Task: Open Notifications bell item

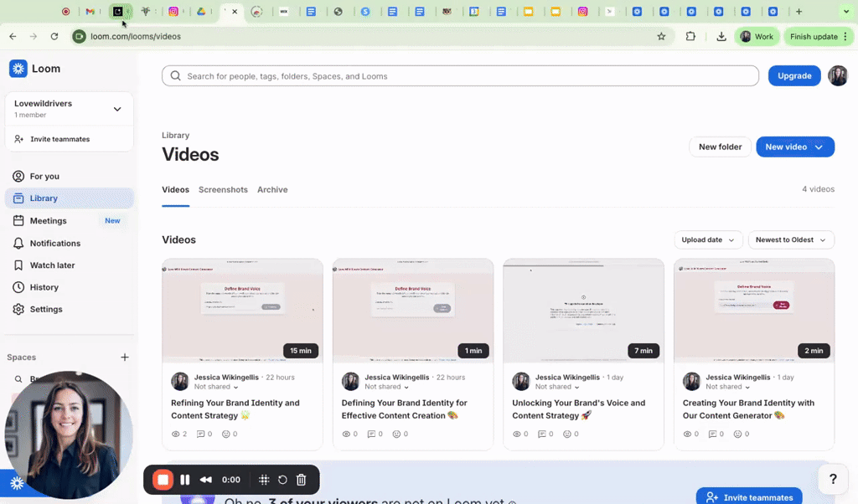Action: click(69, 243)
